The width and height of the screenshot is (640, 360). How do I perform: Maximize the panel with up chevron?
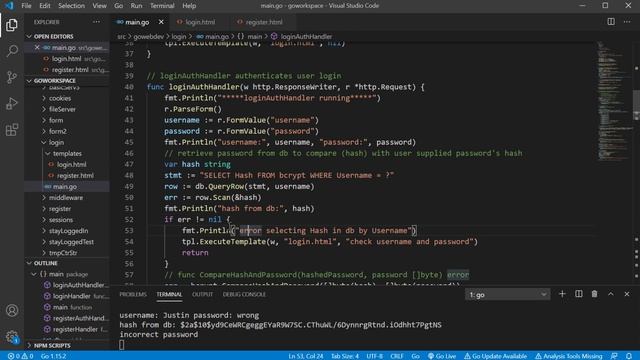coord(611,294)
